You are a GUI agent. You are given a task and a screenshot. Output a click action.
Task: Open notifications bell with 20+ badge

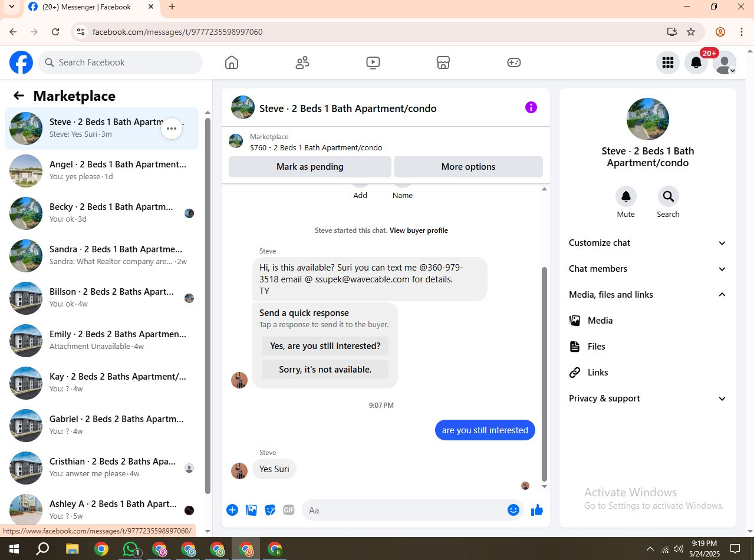[696, 62]
